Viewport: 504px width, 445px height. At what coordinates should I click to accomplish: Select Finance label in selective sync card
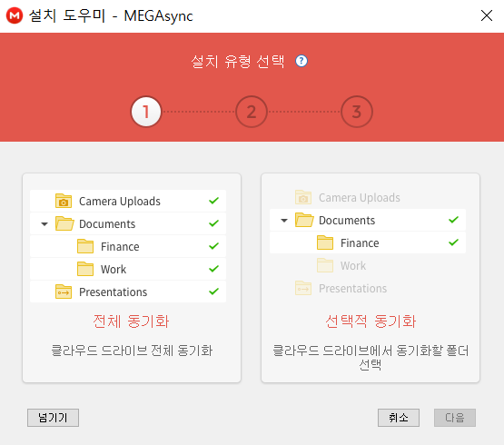pos(360,243)
